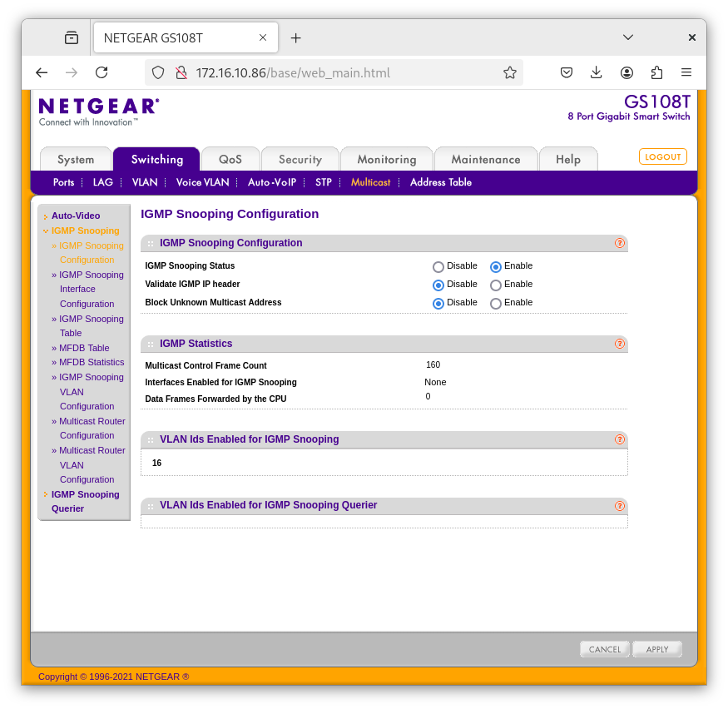Viewport: 728px width, 709px height.
Task: Open help for VLAN Ids Enabled for IGMP Snooping Querier
Action: pos(619,505)
